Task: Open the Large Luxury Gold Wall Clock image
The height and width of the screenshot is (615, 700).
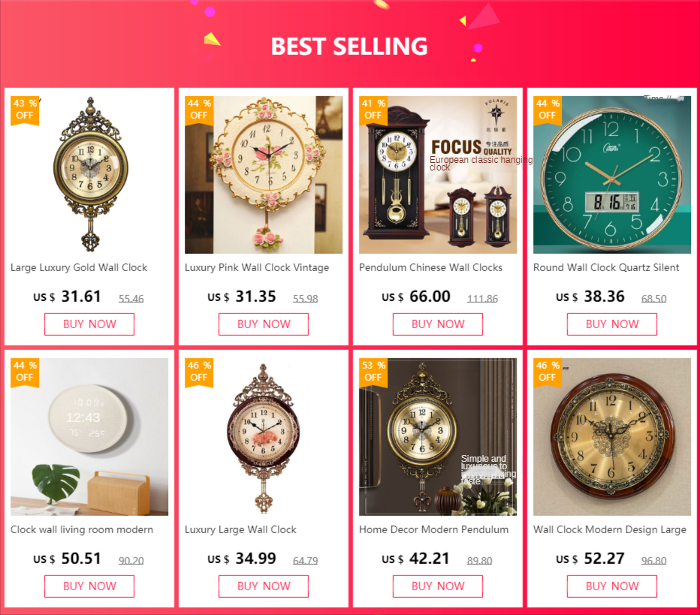Action: pyautogui.click(x=90, y=175)
